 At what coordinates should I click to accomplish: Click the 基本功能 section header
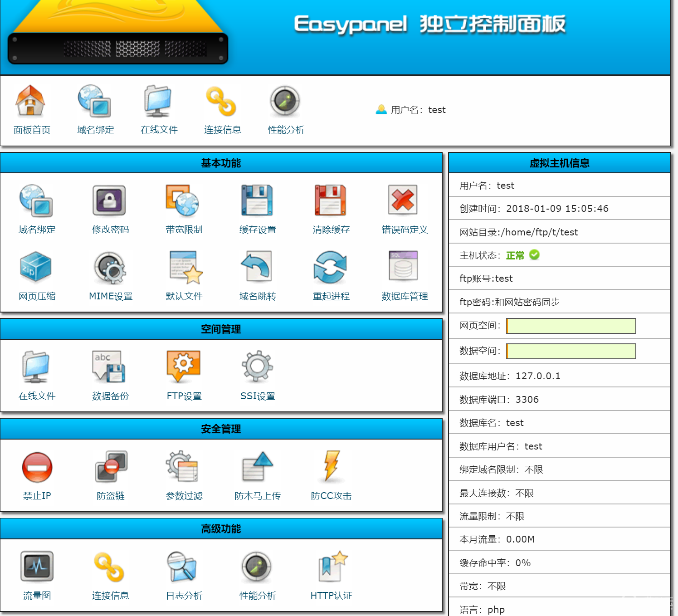pos(221,163)
